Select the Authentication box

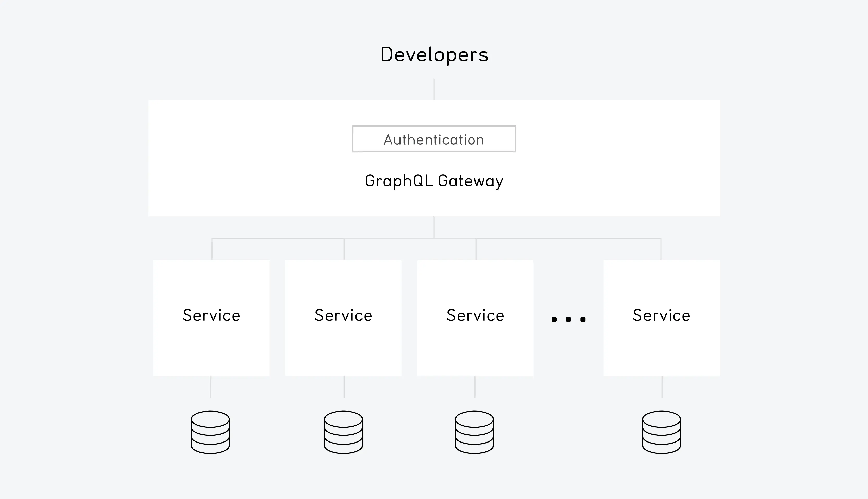(x=434, y=139)
